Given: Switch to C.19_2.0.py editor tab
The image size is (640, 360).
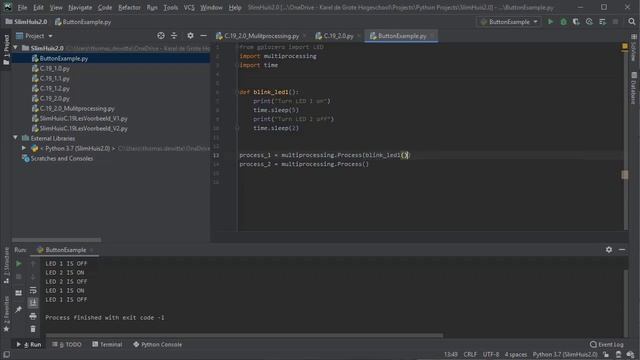Looking at the screenshot, I should (x=338, y=36).
